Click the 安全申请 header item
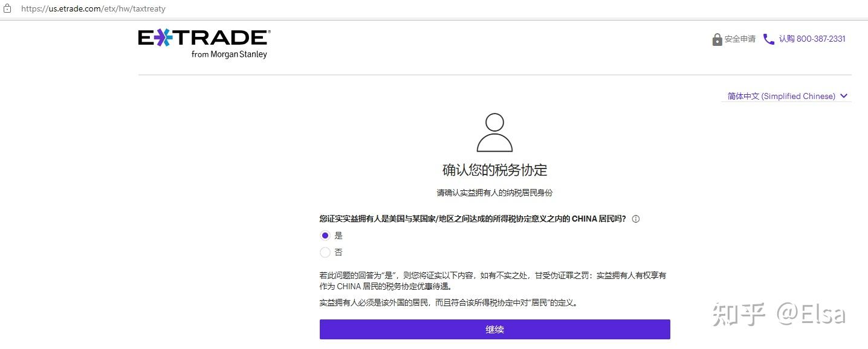Screen dimensions: 868x349 click(x=740, y=39)
